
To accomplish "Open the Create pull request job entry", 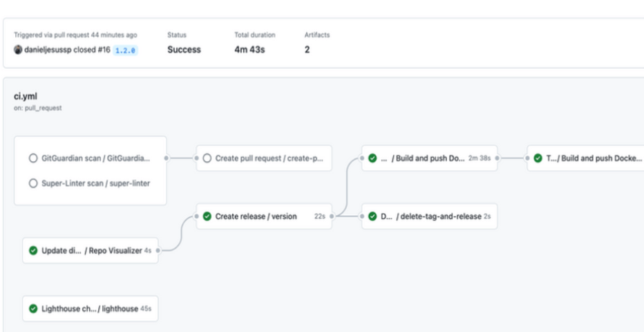I will tap(269, 158).
